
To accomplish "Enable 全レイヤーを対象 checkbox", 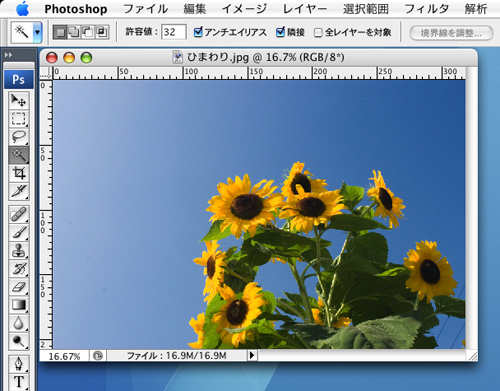I will 318,33.
